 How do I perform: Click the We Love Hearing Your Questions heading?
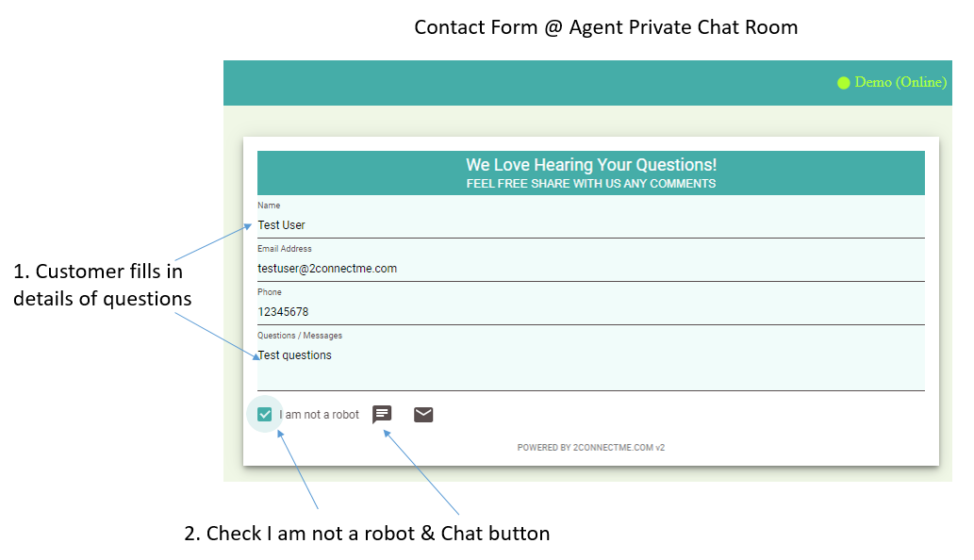(x=591, y=165)
